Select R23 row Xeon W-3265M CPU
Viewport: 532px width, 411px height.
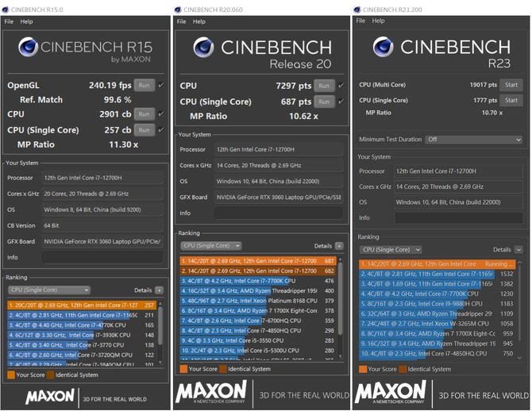coord(438,324)
